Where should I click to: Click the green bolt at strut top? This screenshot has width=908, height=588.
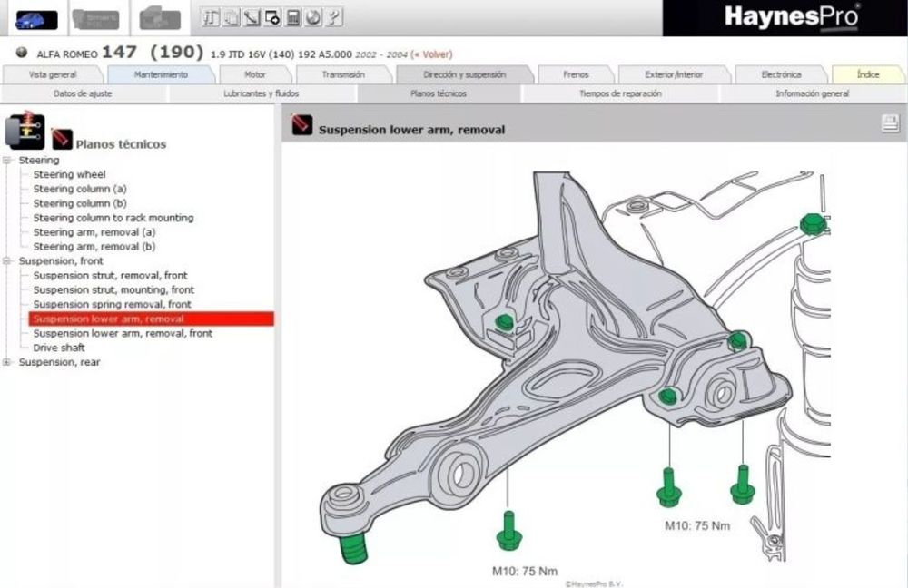(814, 224)
